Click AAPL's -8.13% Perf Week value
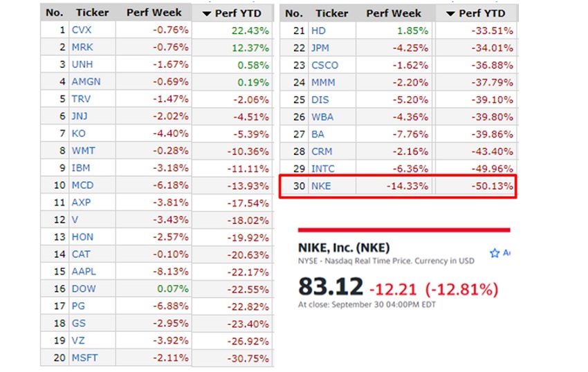Image resolution: width=588 pixels, height=372 pixels. pos(171,272)
